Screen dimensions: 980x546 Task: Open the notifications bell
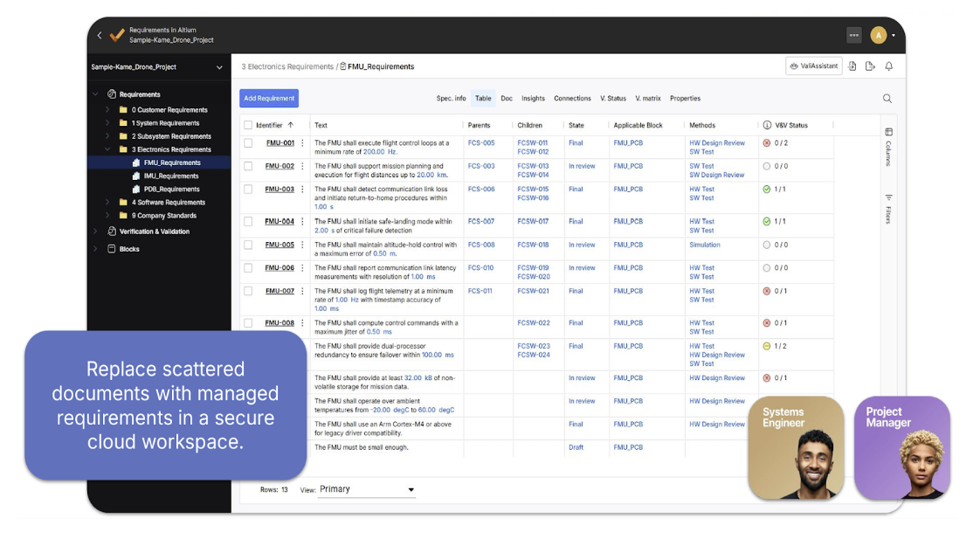(x=889, y=66)
